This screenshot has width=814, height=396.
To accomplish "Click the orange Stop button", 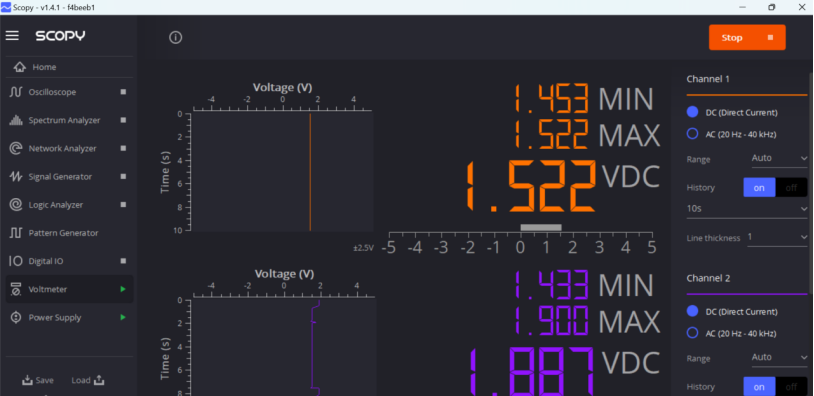I will 747,37.
